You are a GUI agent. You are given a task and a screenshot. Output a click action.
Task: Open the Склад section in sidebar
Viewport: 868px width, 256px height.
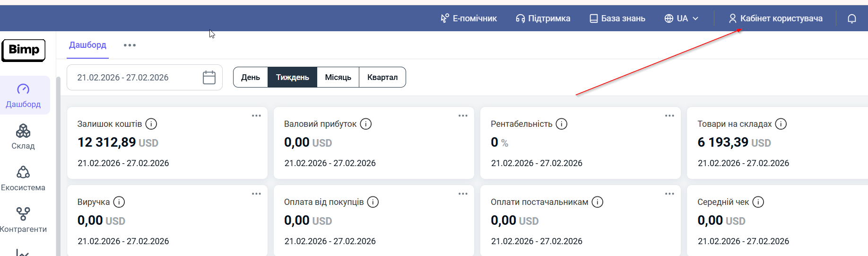pos(23,137)
